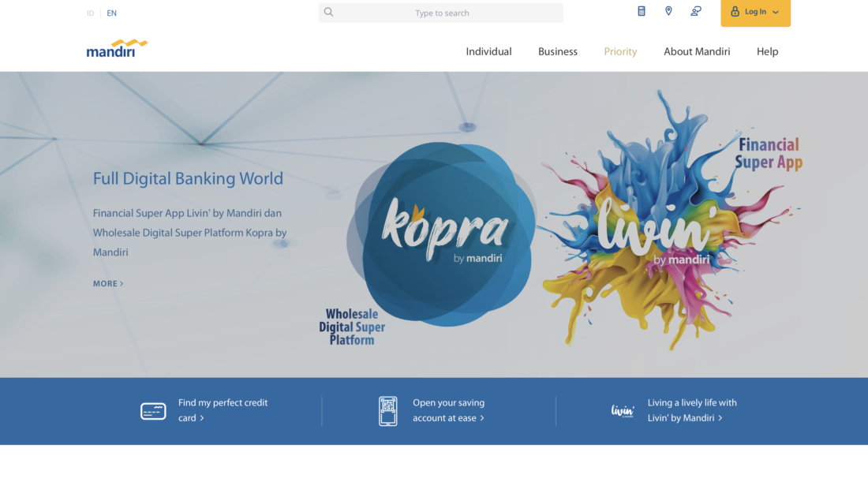Open "Living a lively life with Livin'" link
868x497 pixels.
tap(691, 410)
